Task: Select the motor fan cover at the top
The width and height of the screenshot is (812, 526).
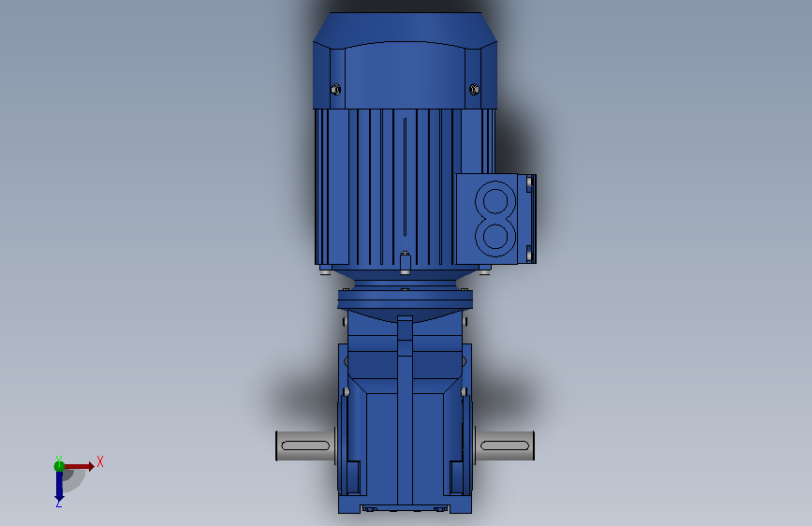Action: click(x=405, y=61)
